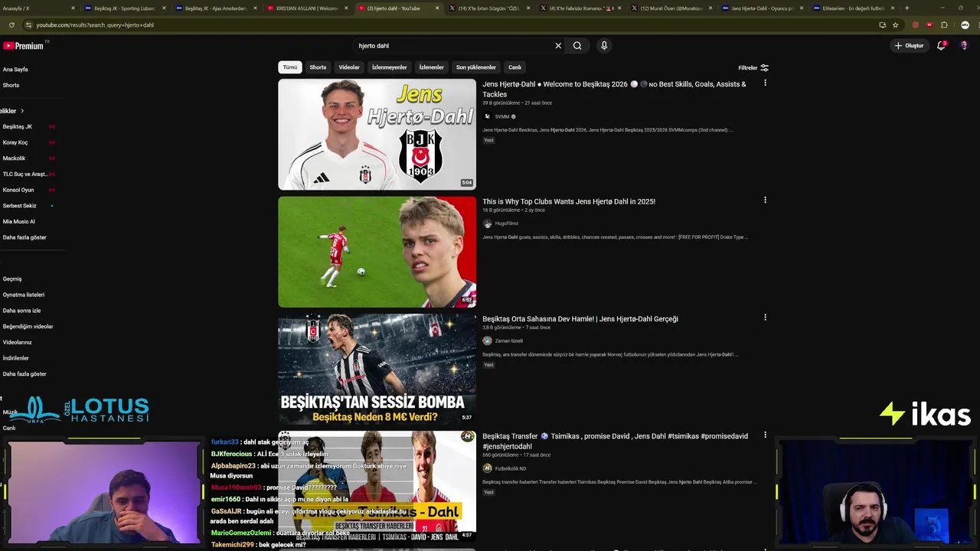980x551 pixels.
Task: Reload the page with the browser refresh icon
Action: pos(11,24)
